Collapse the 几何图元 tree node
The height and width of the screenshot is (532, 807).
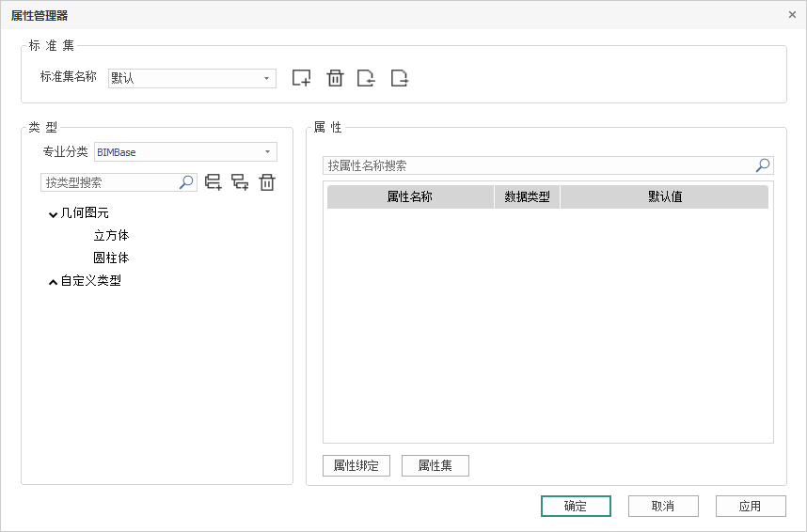[53, 213]
